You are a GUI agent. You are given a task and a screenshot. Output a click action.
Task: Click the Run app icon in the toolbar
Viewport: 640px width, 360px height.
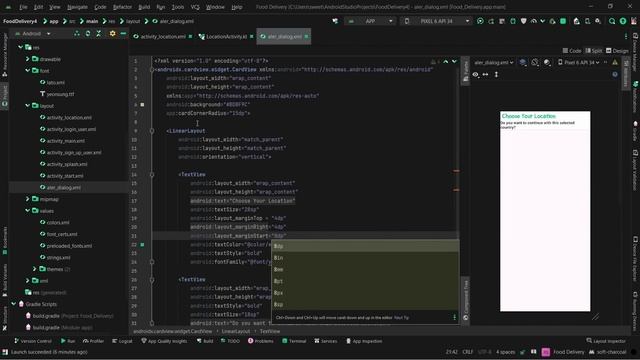pyautogui.click(x=480, y=21)
